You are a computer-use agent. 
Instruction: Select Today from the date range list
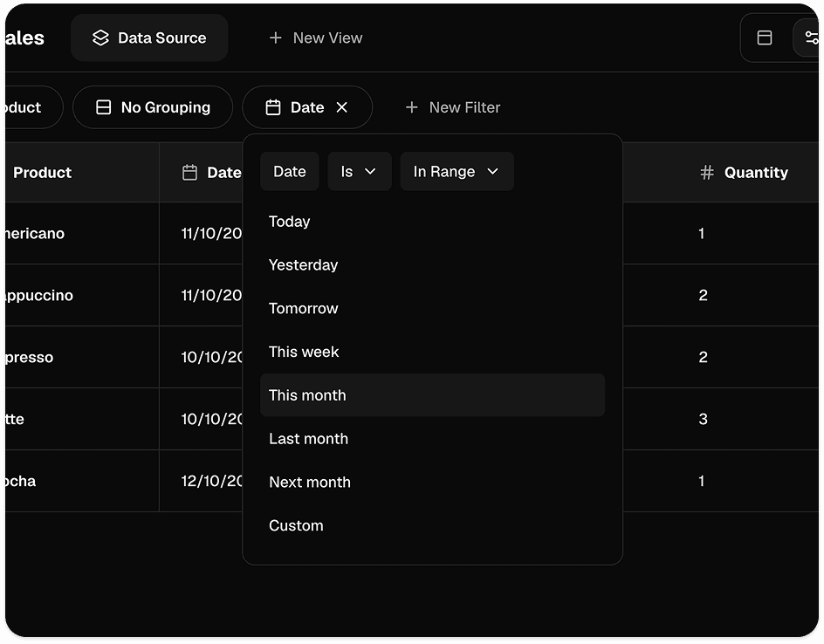coord(432,221)
